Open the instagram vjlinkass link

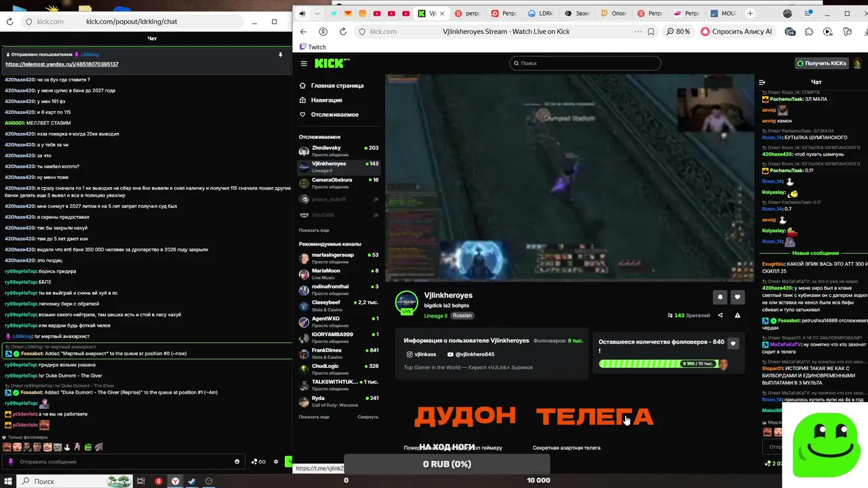(421, 354)
